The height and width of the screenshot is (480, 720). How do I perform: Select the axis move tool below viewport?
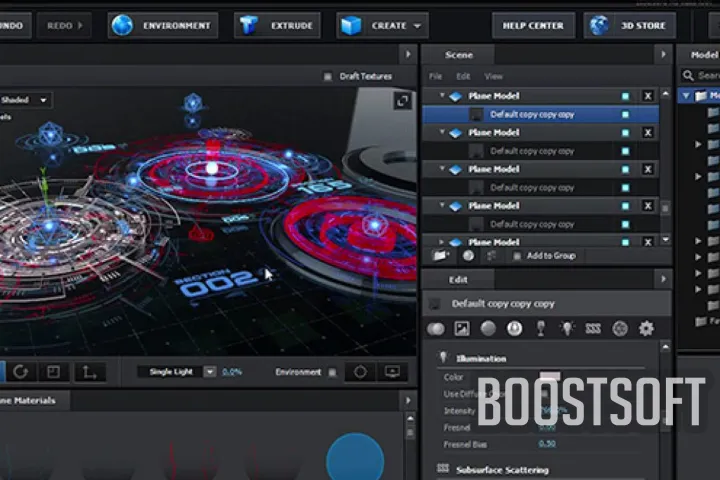(89, 372)
